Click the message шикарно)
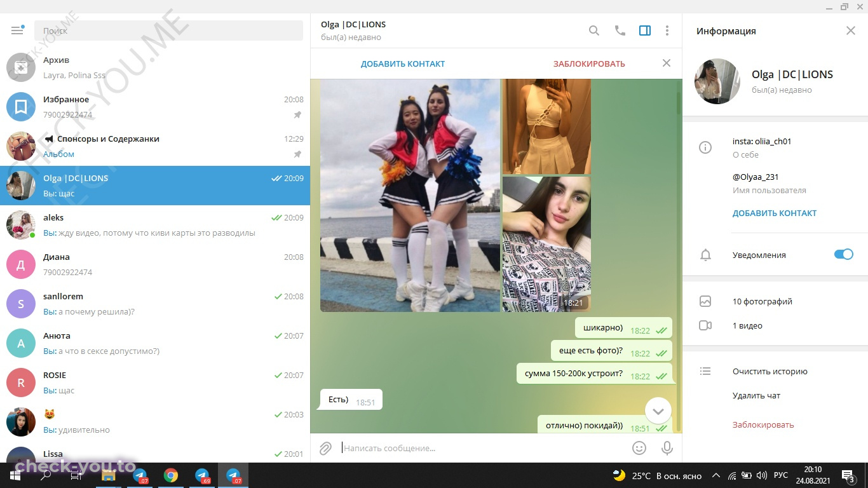This screenshot has width=868, height=488. click(x=623, y=328)
